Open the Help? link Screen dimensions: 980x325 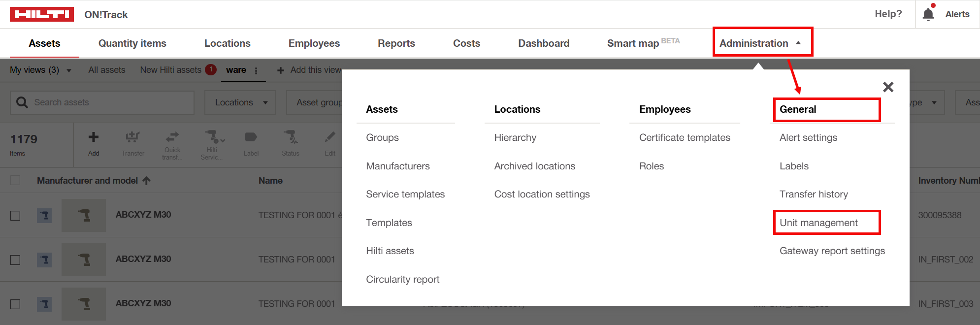tap(888, 14)
